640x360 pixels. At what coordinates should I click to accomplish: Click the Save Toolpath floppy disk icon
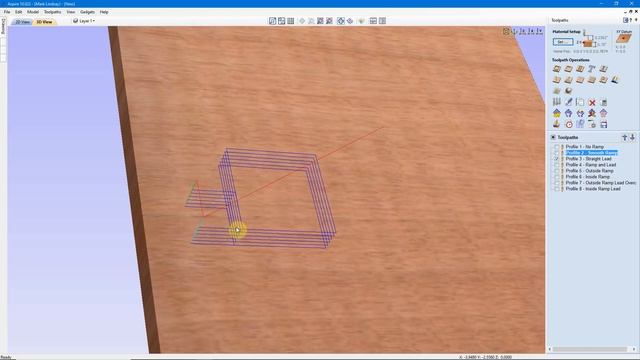point(604,124)
